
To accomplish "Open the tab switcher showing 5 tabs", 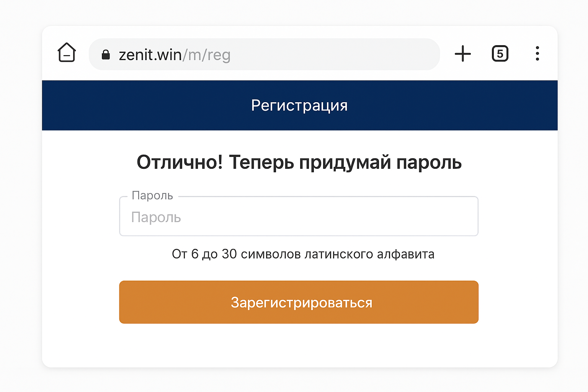I will pyautogui.click(x=500, y=54).
